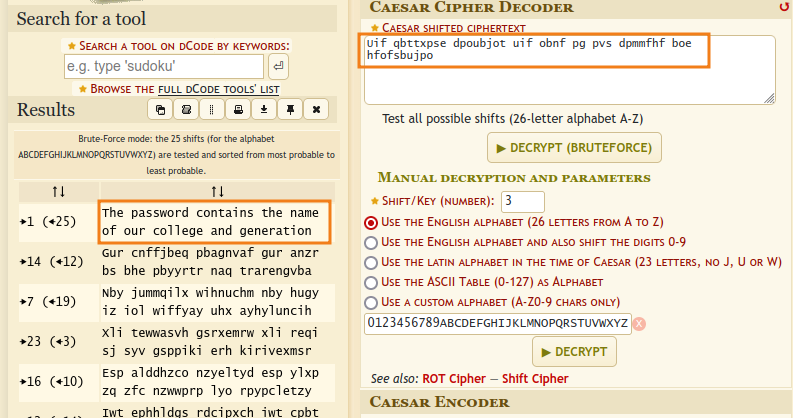Image resolution: width=793 pixels, height=418 pixels.
Task: Select 'Use the ASCII Table (0-127)' option
Action: click(x=372, y=282)
